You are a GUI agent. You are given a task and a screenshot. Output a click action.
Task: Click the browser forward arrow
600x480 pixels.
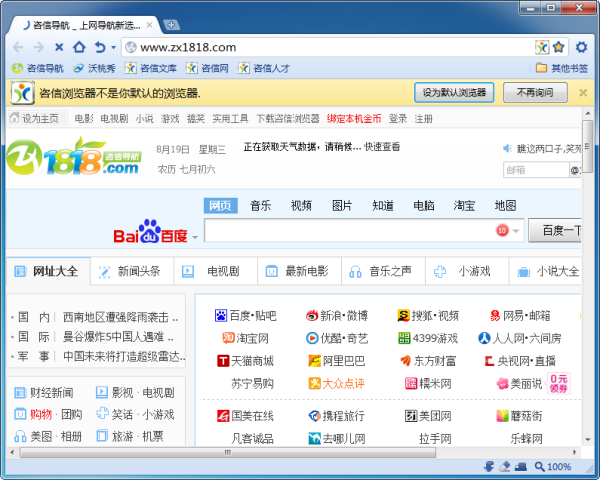point(39,47)
